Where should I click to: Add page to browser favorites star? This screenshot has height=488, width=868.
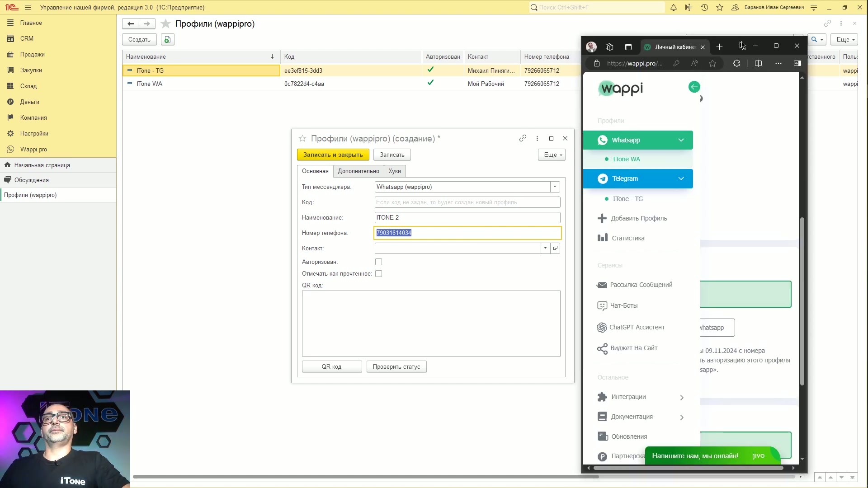(x=712, y=63)
